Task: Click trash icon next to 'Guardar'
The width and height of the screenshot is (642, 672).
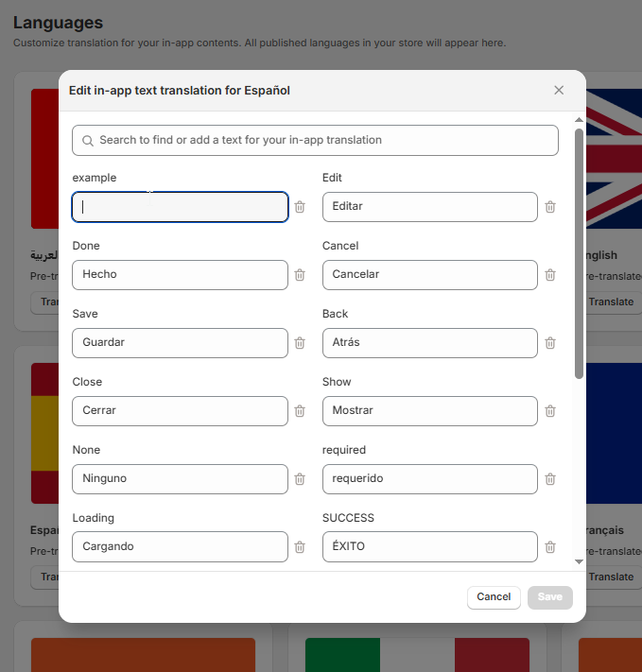Action: (300, 343)
